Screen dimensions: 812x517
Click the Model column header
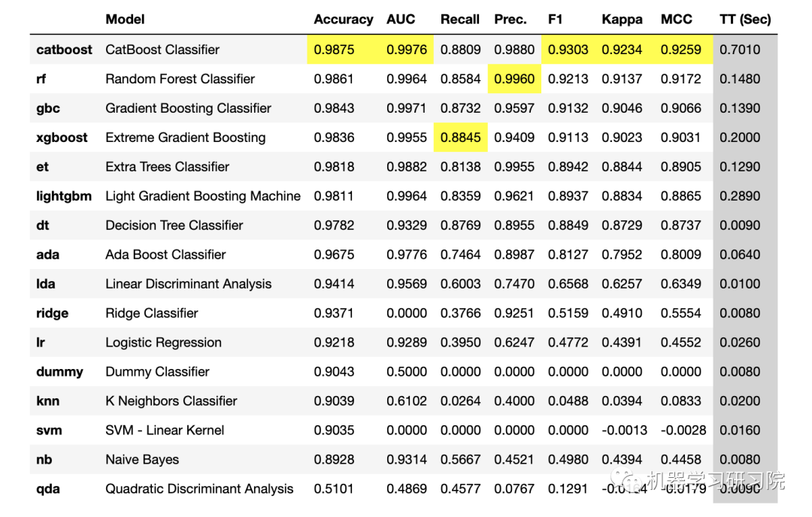[x=125, y=19]
